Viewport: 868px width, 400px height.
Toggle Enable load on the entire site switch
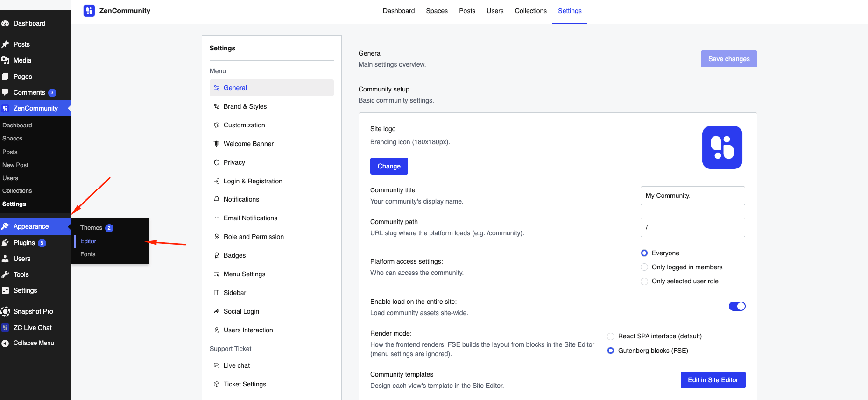(737, 306)
